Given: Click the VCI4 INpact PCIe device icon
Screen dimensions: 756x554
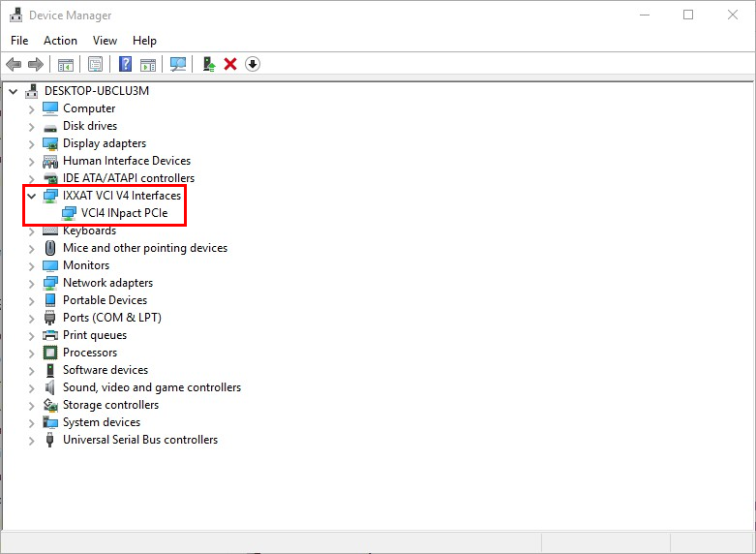Looking at the screenshot, I should point(69,213).
